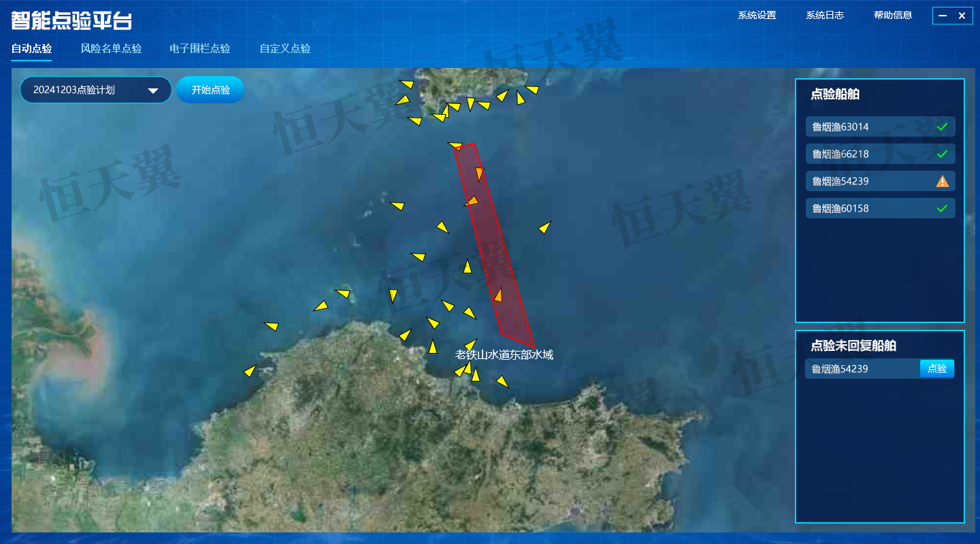
Task: Select the leftmost yellow ship marker on map
Action: (x=250, y=371)
